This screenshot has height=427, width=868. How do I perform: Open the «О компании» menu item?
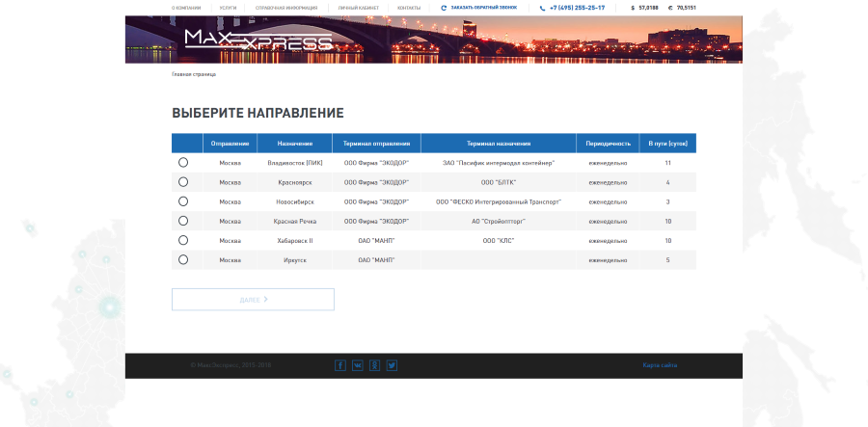[x=186, y=8]
